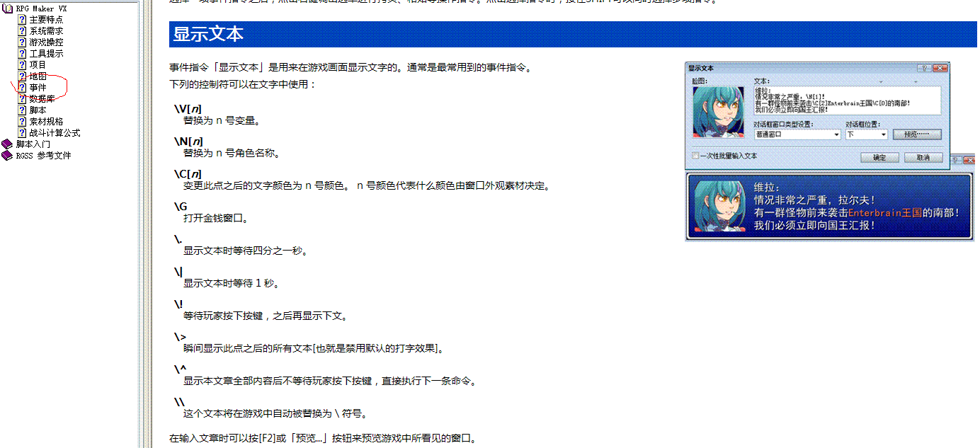Select the topic icon beside 工具提示
This screenshot has height=448, width=980.
[23, 54]
